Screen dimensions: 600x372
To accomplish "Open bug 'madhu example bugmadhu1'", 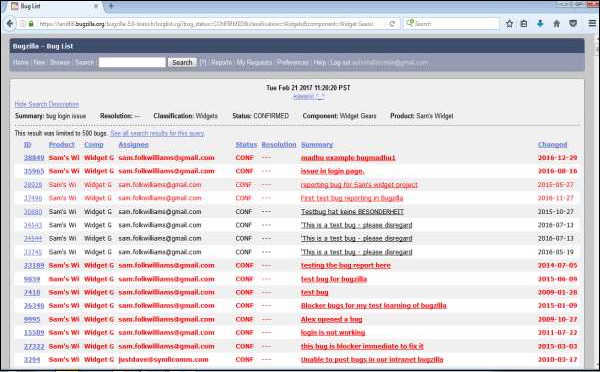I will (348, 158).
